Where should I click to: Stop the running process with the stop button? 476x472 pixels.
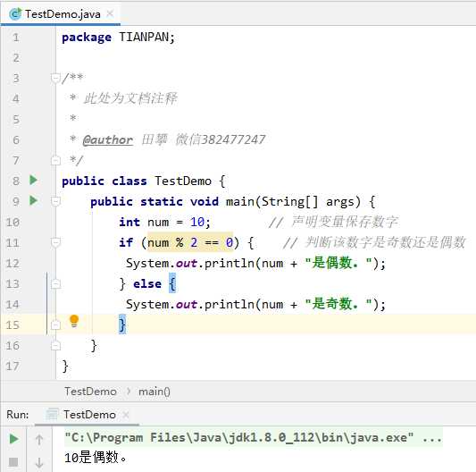point(13,462)
